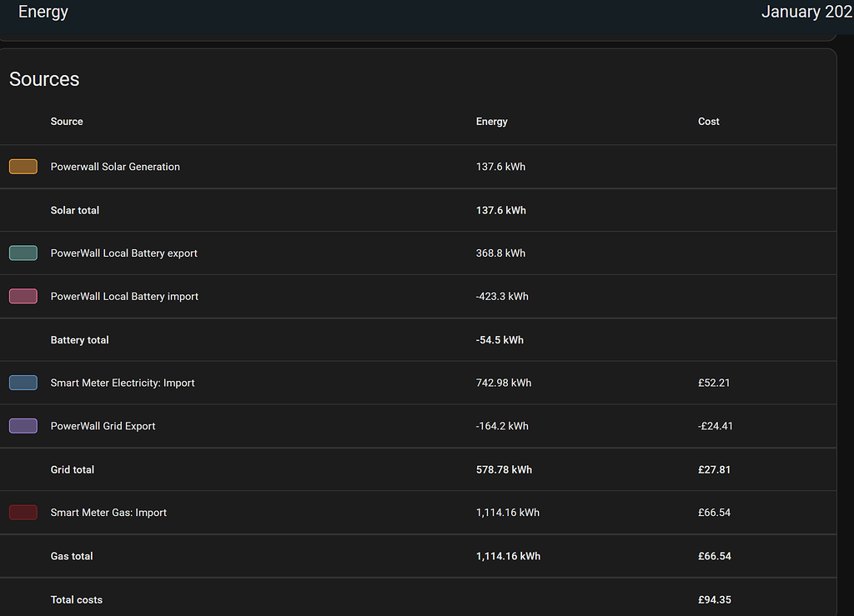Sort the table by the Energy column
854x616 pixels.
491,121
